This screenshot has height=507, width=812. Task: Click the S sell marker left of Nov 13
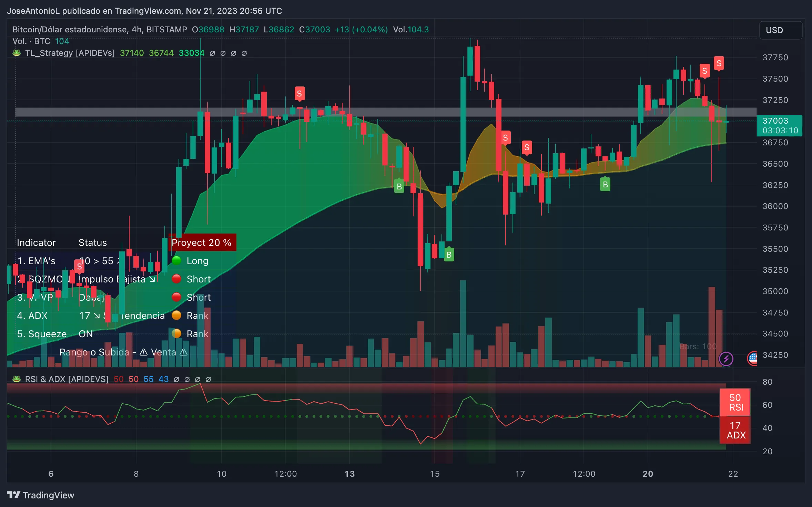tap(299, 94)
